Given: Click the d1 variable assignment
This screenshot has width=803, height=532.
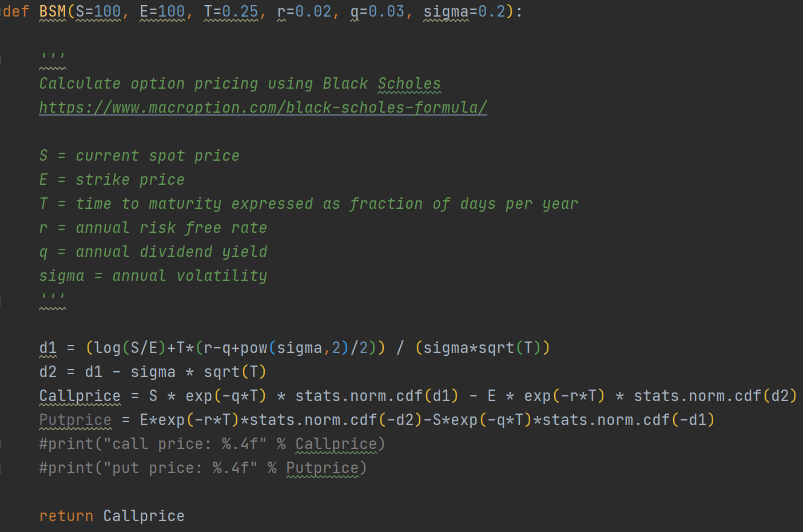Looking at the screenshot, I should click(48, 348).
